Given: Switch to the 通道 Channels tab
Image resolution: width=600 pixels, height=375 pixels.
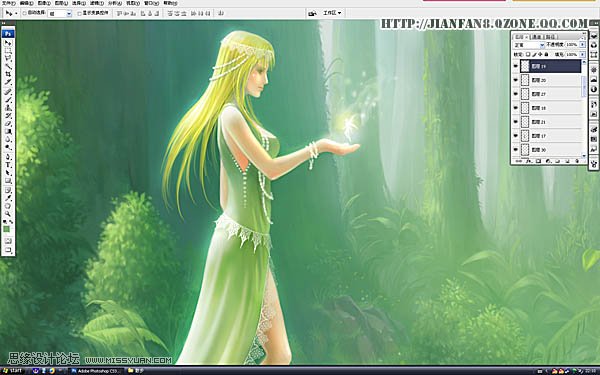Looking at the screenshot, I should pyautogui.click(x=536, y=37).
